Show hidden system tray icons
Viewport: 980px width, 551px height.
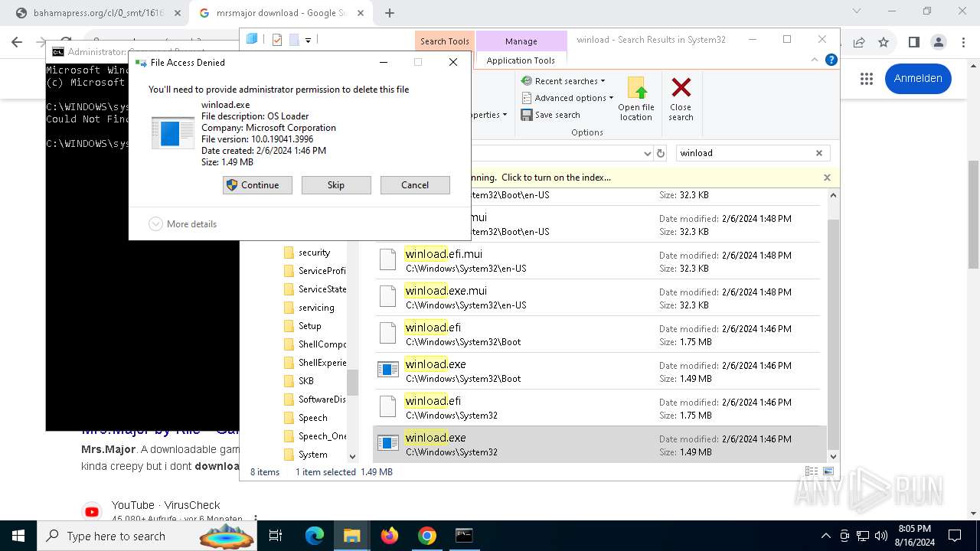point(825,536)
